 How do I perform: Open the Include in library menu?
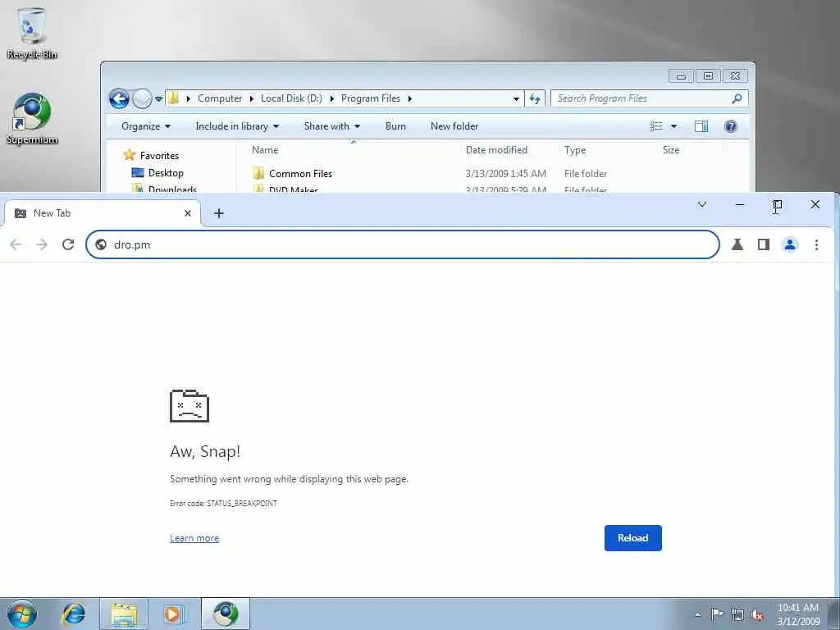pos(237,126)
